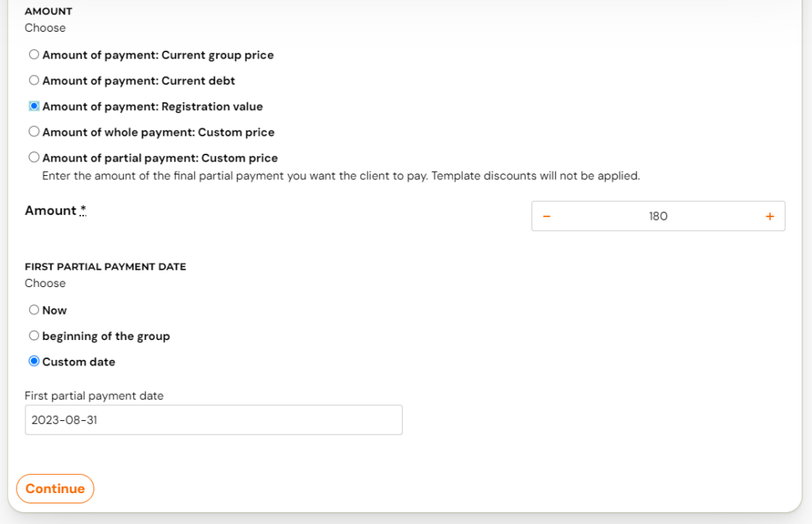Choose the Custom date radio button

tap(33, 361)
